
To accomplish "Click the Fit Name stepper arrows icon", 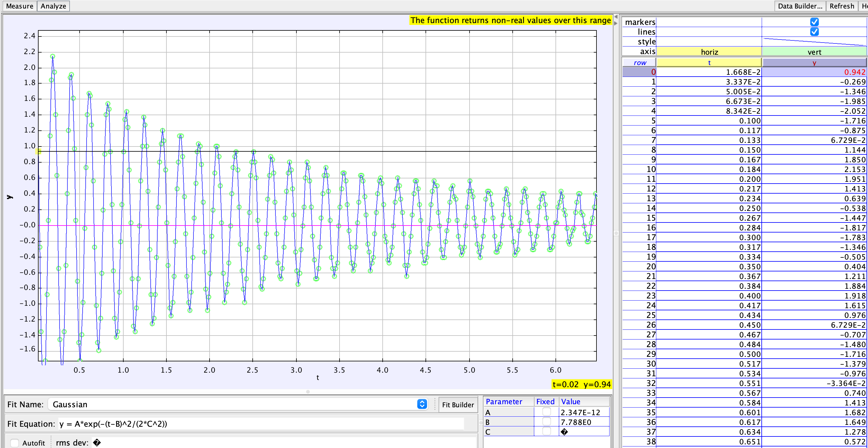I will pos(422,404).
